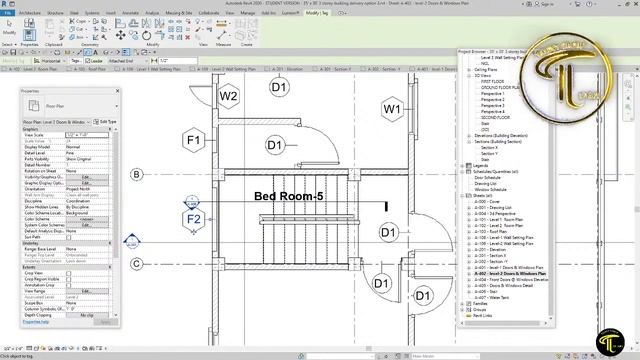Screen dimensions: 640x360
Task: Select the W2 window tag hexagon
Action: click(228, 96)
